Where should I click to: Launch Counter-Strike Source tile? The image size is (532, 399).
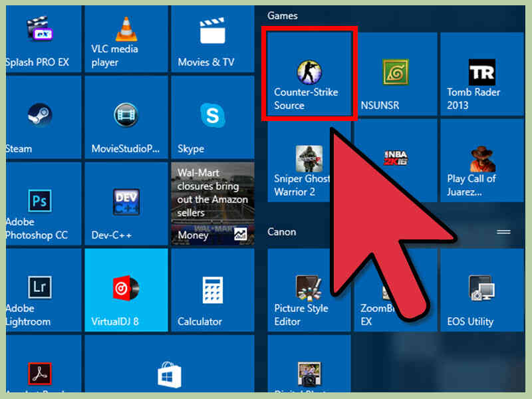click(x=309, y=74)
